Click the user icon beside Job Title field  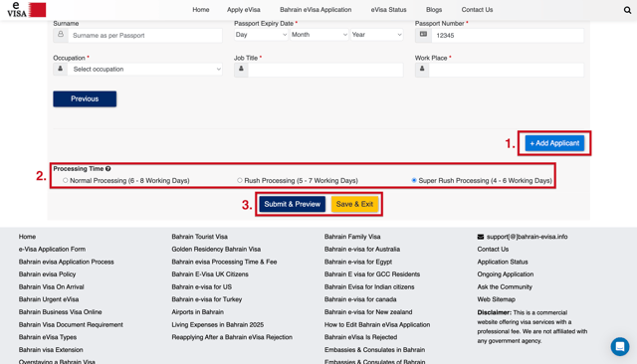click(x=241, y=70)
